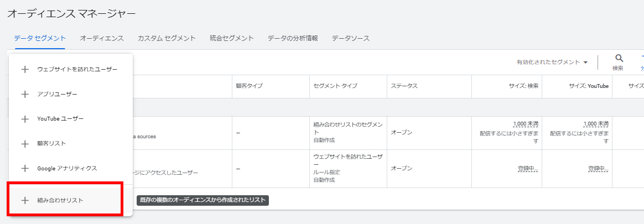Go to the データの分析情報 tab

coord(293,38)
